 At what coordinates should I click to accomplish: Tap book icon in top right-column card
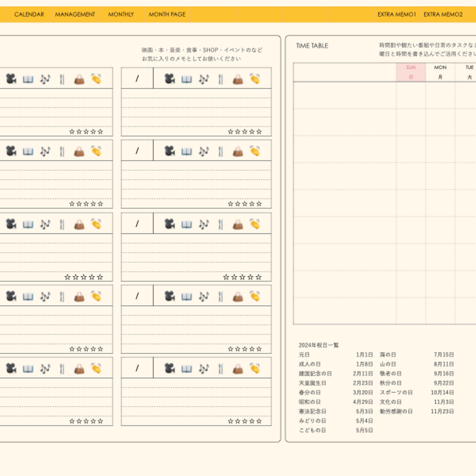(187, 80)
